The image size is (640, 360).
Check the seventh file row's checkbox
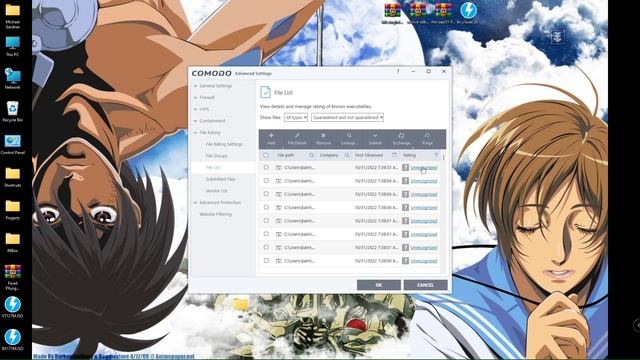[266, 247]
